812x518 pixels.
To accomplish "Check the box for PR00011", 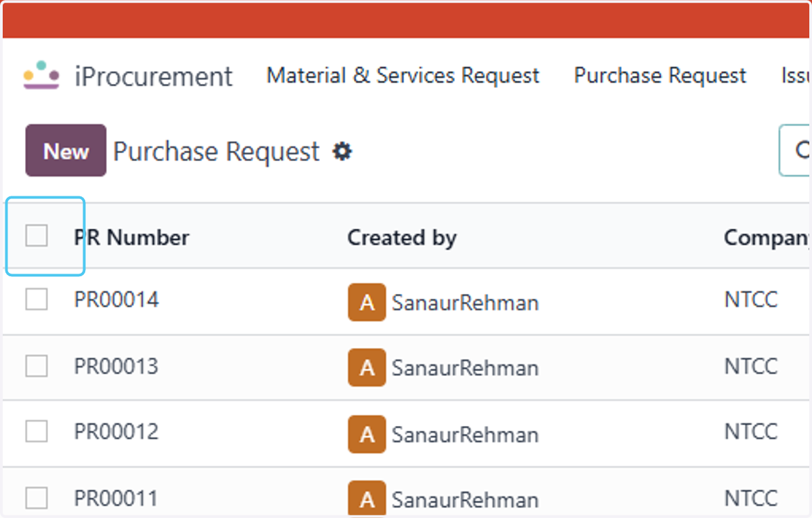I will pos(37,498).
